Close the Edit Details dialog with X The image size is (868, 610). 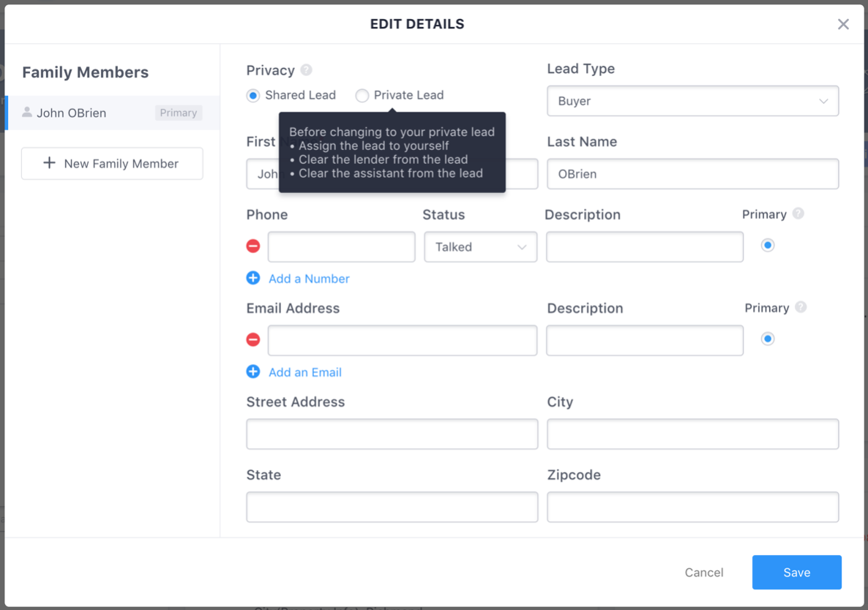(x=843, y=24)
